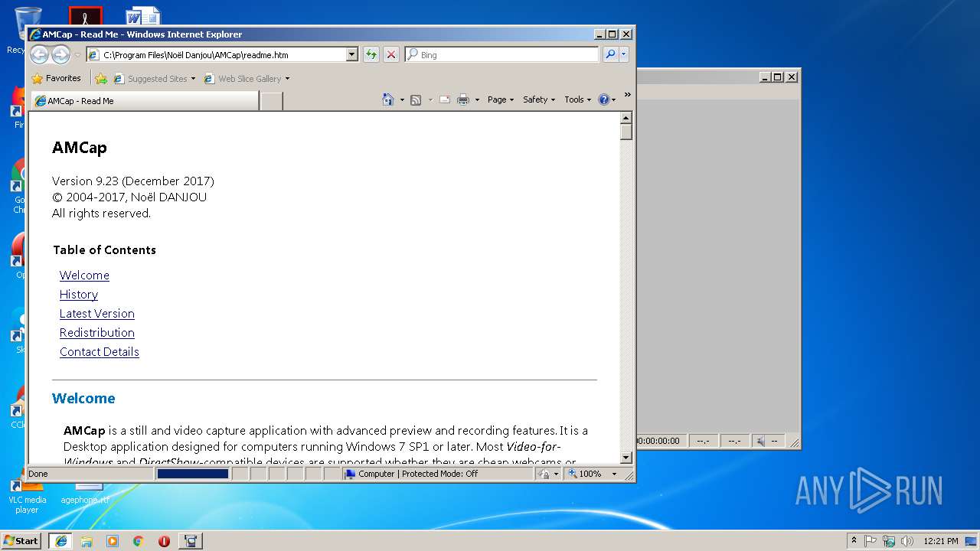Follow the History link
The image size is (980, 551).
79,295
